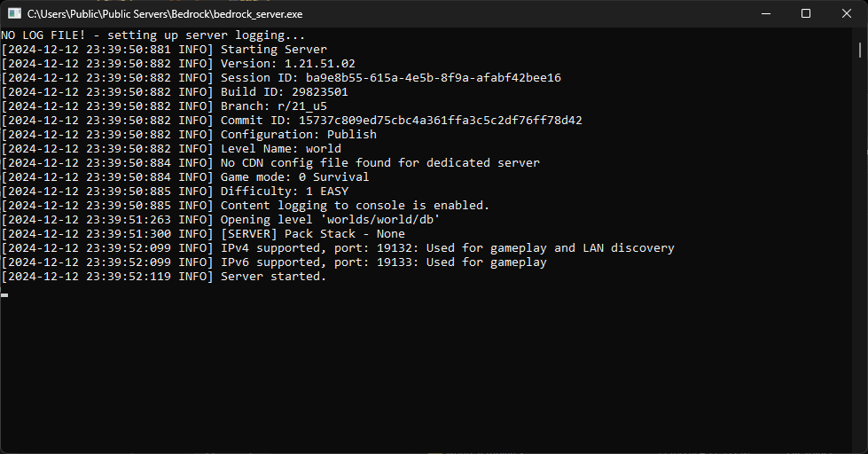The height and width of the screenshot is (454, 868).
Task: Click the blinking cursor at the console prompt
Action: pyautogui.click(x=4, y=294)
